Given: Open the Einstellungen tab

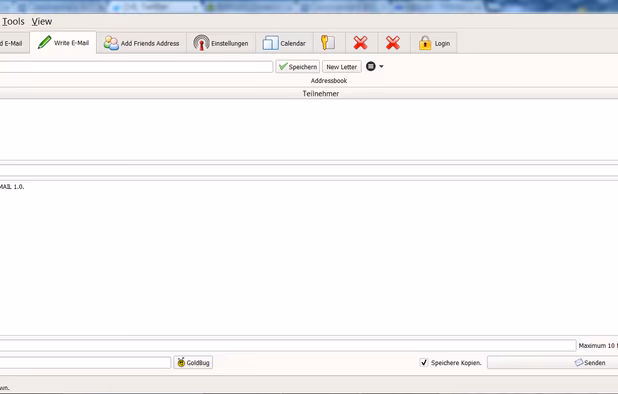Looking at the screenshot, I should (x=221, y=43).
